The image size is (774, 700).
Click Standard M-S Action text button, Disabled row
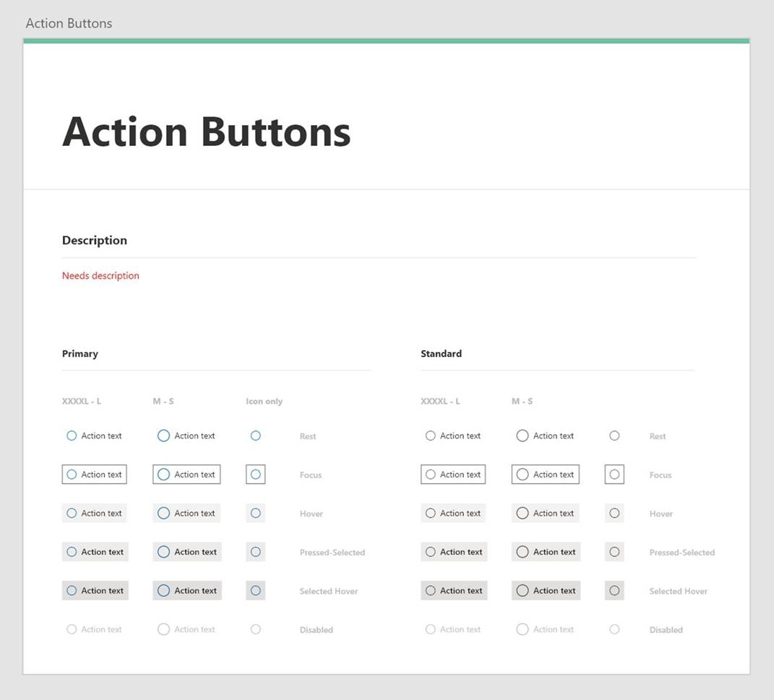pyautogui.click(x=546, y=629)
